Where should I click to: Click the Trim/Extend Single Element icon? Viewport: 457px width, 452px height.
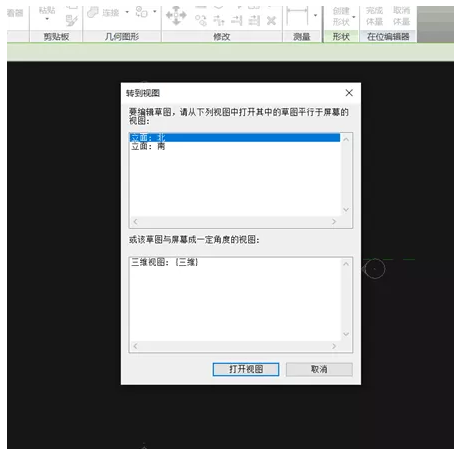coord(236,21)
